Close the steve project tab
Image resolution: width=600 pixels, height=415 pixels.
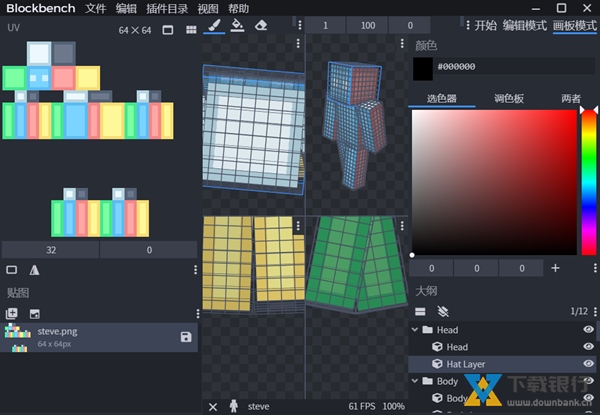[213, 407]
